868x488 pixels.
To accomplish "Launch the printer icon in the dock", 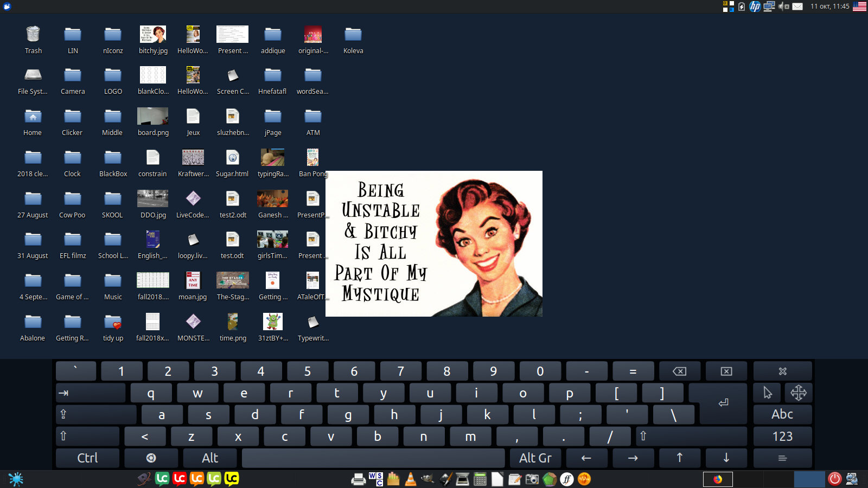I will pos(358,479).
